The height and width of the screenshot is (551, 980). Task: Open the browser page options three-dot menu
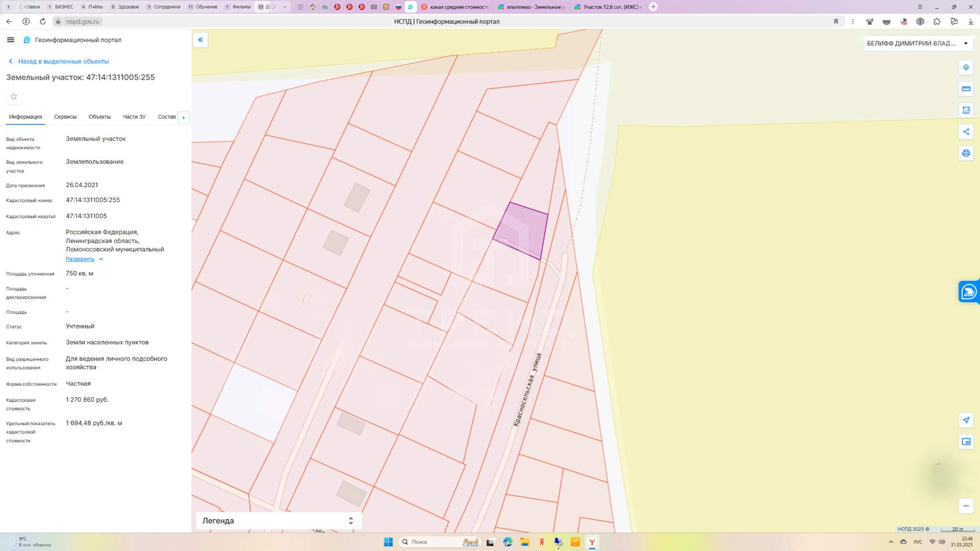pos(853,22)
